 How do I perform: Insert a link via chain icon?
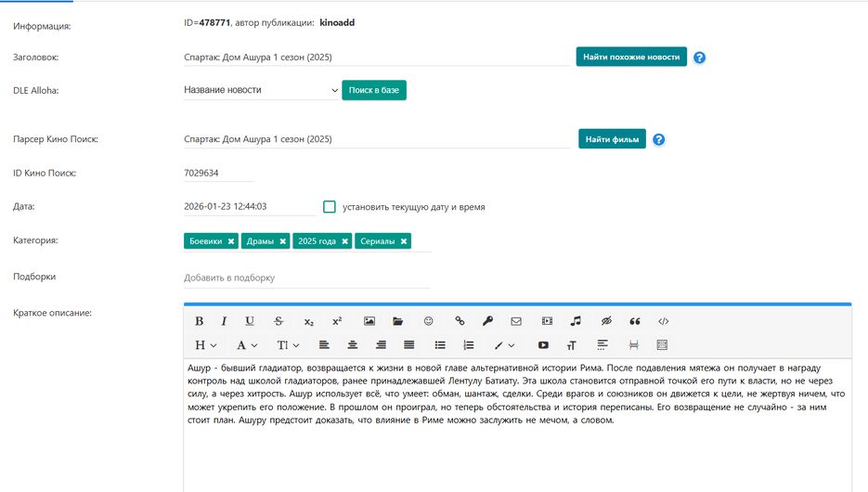click(x=459, y=321)
